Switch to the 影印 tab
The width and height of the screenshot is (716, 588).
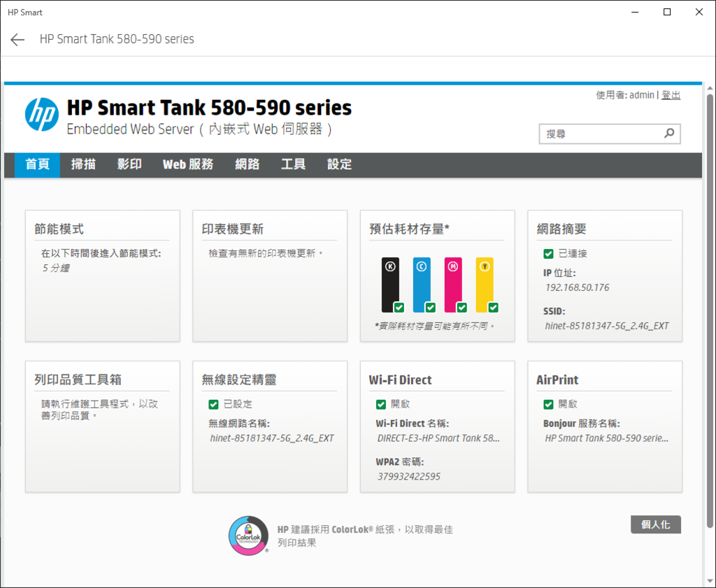[129, 164]
